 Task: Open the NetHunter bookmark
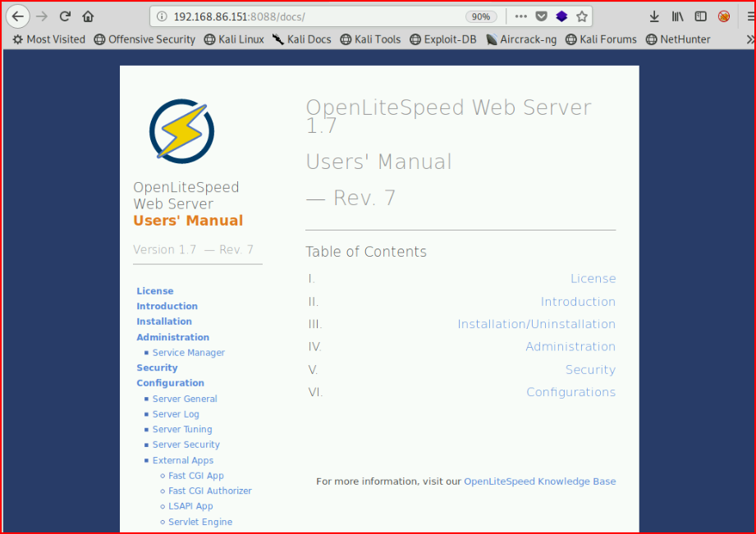[x=678, y=39]
